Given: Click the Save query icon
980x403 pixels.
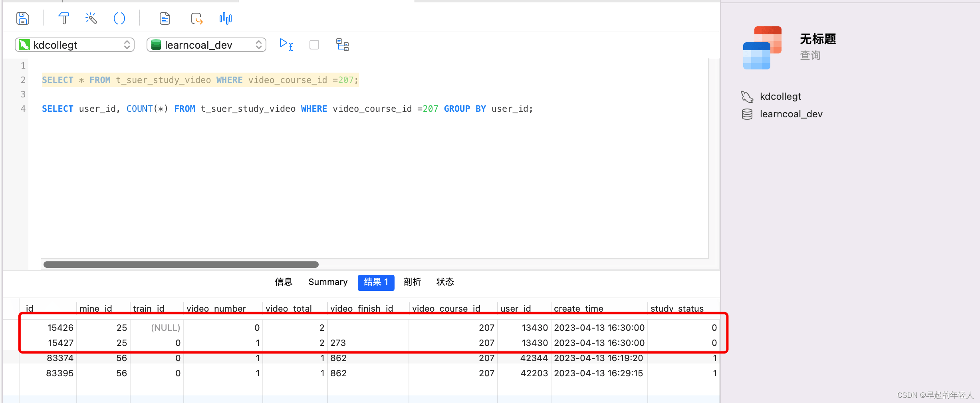Looking at the screenshot, I should pyautogui.click(x=23, y=18).
